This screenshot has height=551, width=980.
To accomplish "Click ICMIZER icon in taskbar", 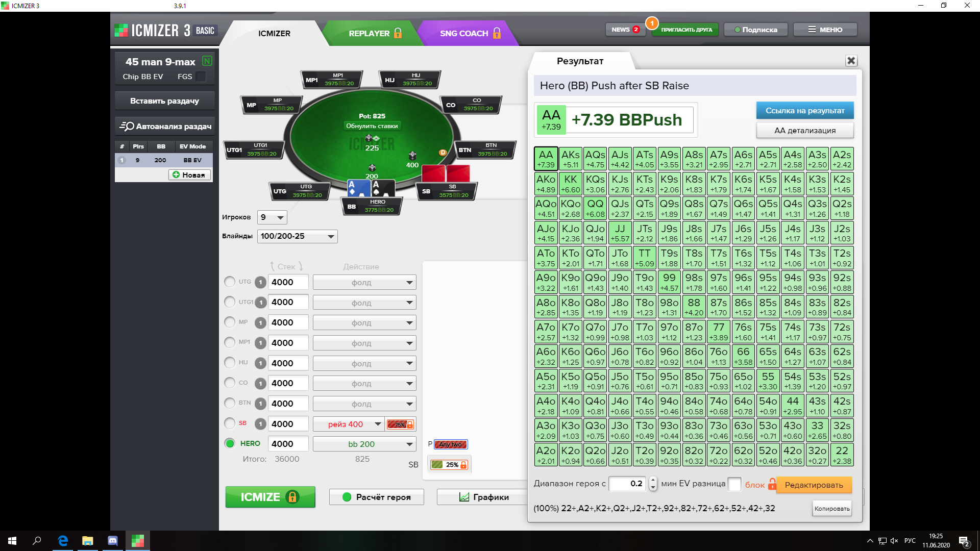I will click(138, 541).
